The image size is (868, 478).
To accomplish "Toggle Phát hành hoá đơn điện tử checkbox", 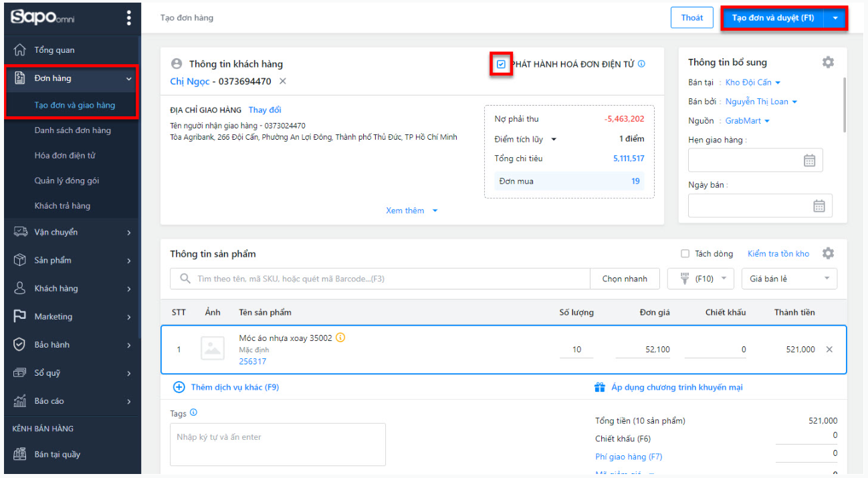I will pos(502,64).
